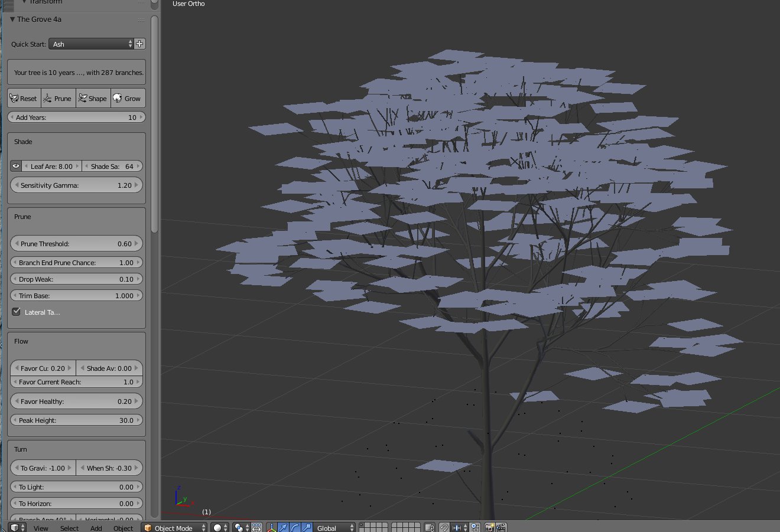
Task: Add a new Quick Start preset with plus
Action: pyautogui.click(x=140, y=44)
